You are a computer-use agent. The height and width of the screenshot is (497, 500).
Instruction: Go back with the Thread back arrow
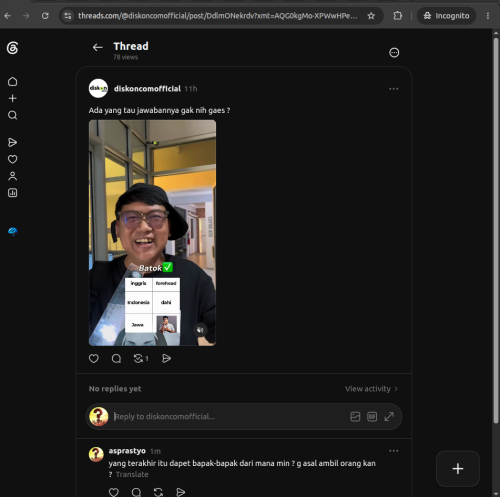point(98,47)
